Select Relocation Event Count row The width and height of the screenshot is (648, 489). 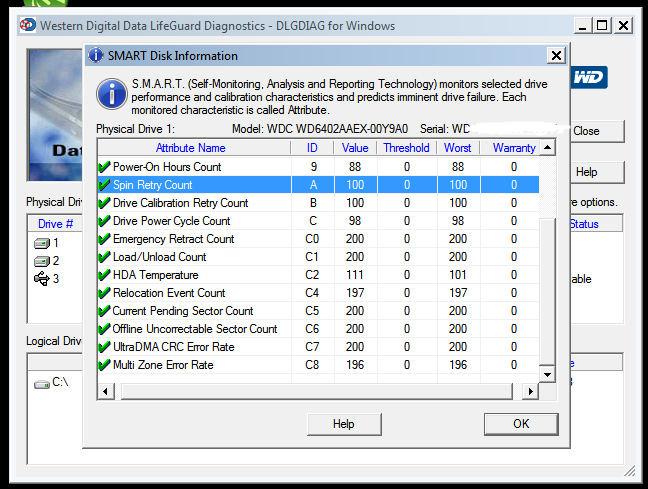point(318,293)
